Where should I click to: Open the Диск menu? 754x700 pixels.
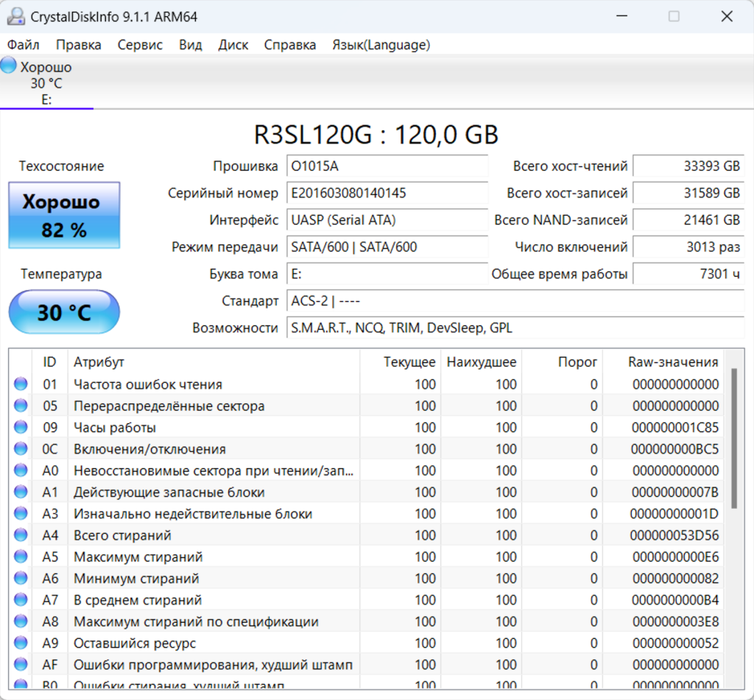[233, 45]
